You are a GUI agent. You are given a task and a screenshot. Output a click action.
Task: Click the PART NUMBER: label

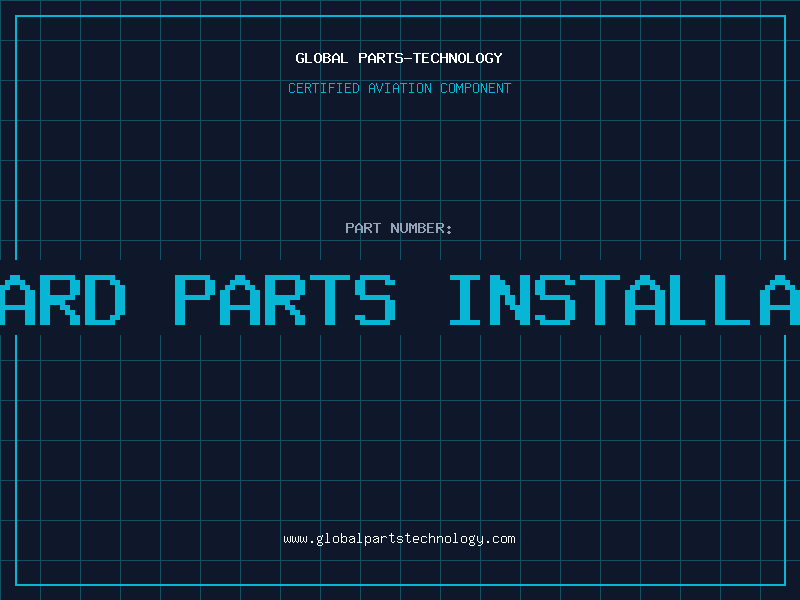398,228
